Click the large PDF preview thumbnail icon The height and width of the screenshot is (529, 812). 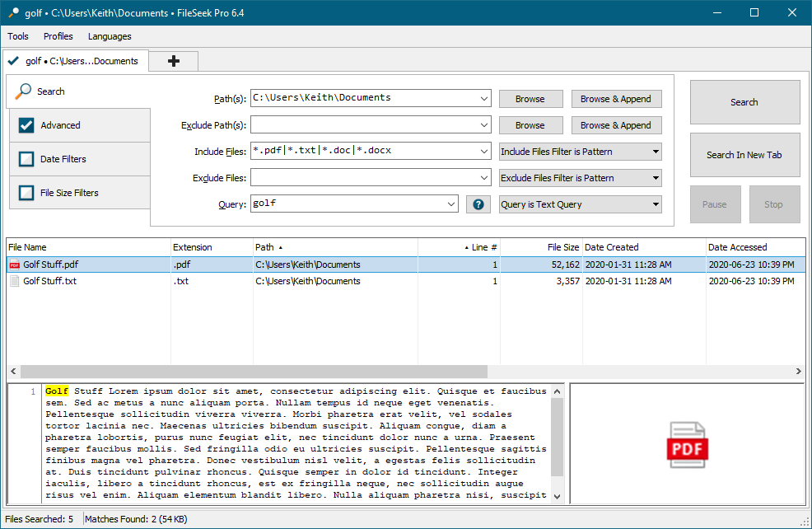click(x=687, y=444)
